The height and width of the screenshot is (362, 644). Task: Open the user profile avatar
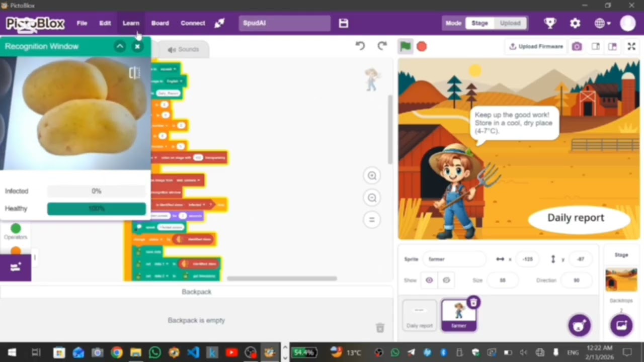[x=627, y=23]
